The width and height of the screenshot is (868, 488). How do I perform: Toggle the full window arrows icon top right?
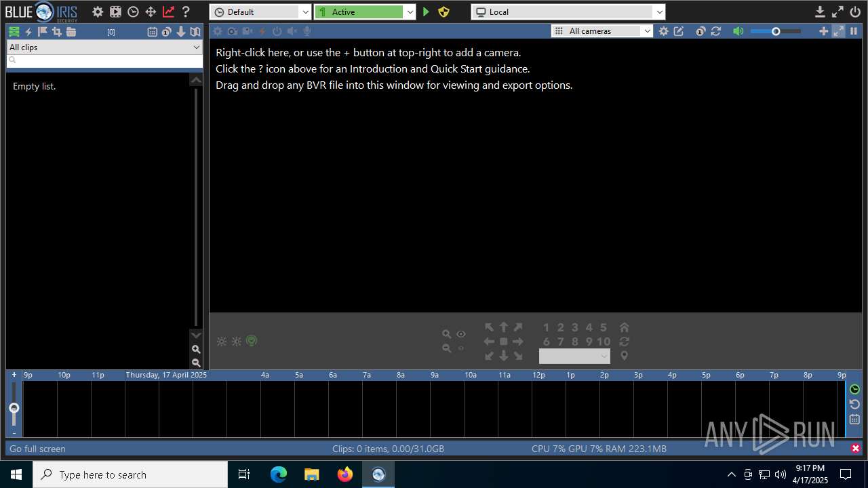point(837,12)
